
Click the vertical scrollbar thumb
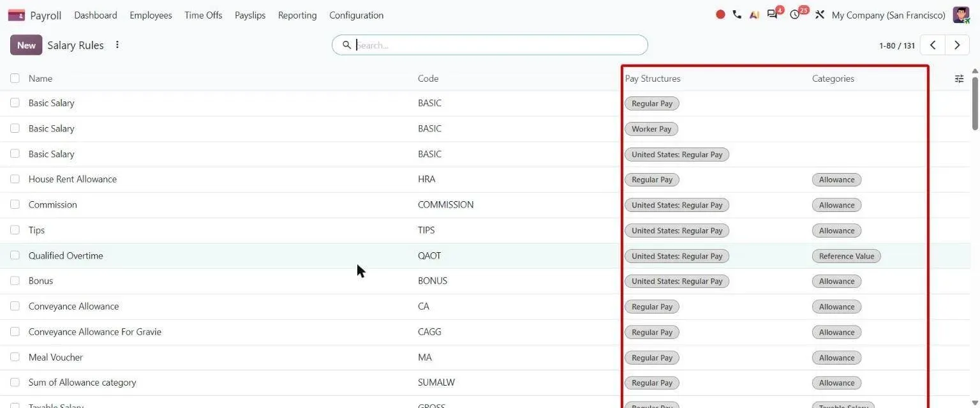pos(975,102)
